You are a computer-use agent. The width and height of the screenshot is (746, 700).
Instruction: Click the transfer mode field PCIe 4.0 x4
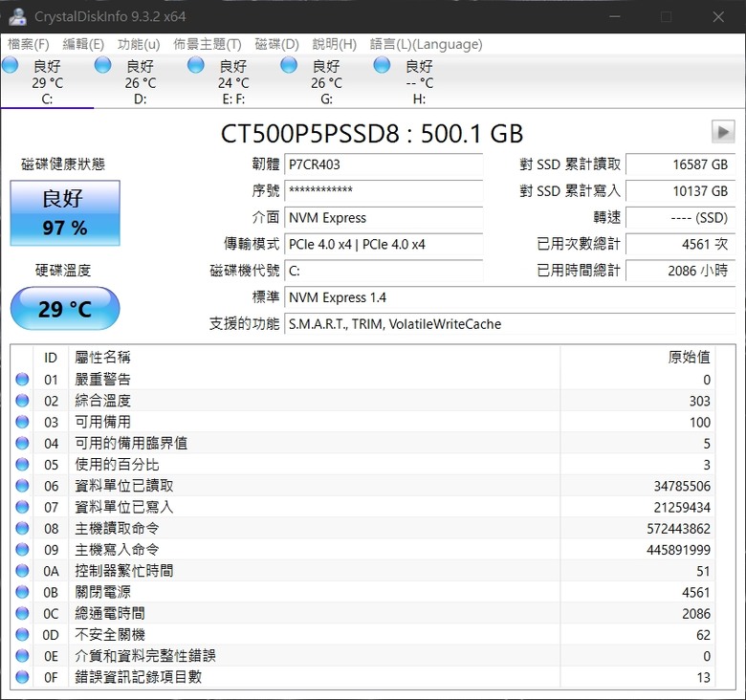point(384,245)
